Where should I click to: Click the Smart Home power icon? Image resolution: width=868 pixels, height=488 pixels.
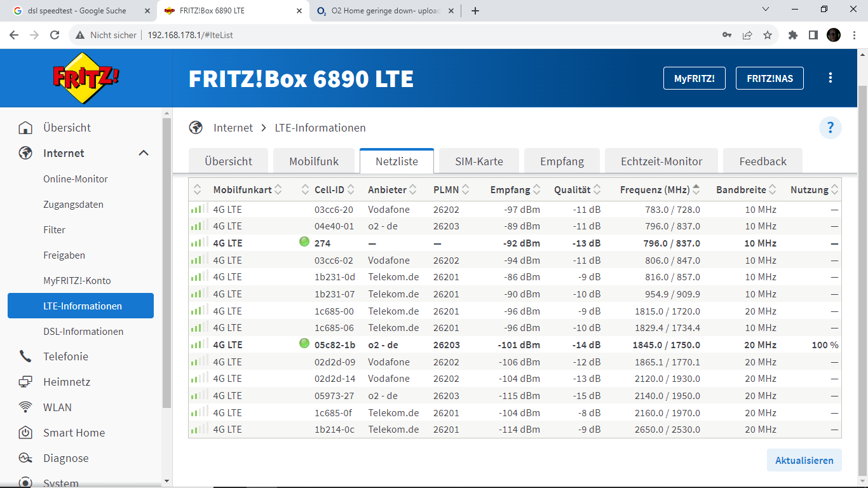click(25, 433)
